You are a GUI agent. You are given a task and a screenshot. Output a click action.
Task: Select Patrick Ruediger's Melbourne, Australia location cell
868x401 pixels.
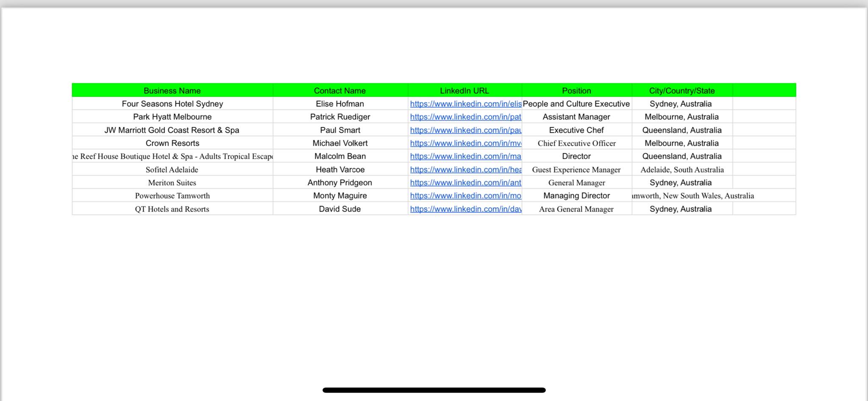pos(682,117)
